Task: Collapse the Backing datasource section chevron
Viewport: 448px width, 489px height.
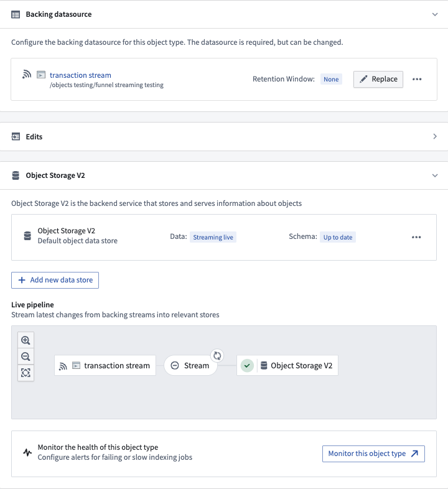Action: click(435, 14)
